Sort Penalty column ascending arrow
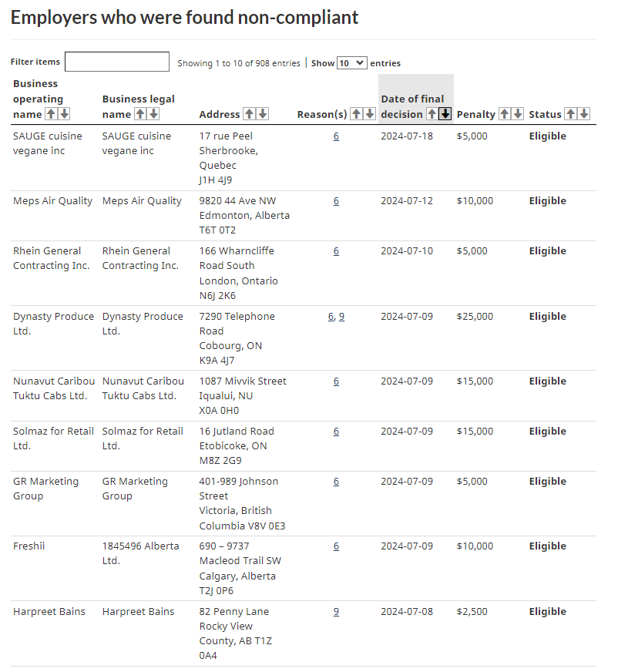 click(x=504, y=114)
